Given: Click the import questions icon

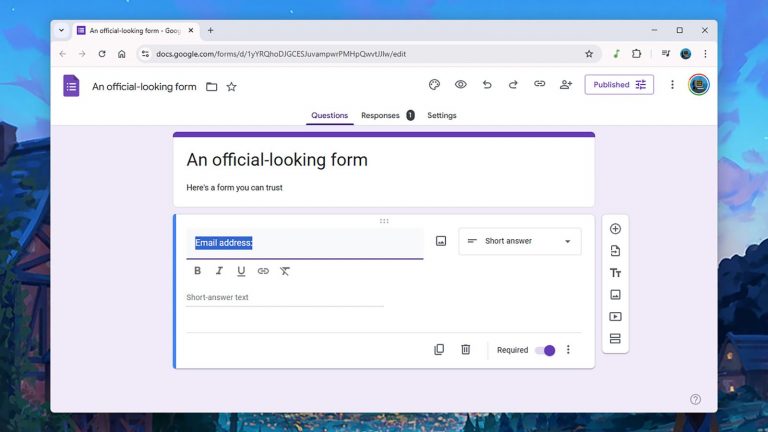Looking at the screenshot, I should point(615,251).
